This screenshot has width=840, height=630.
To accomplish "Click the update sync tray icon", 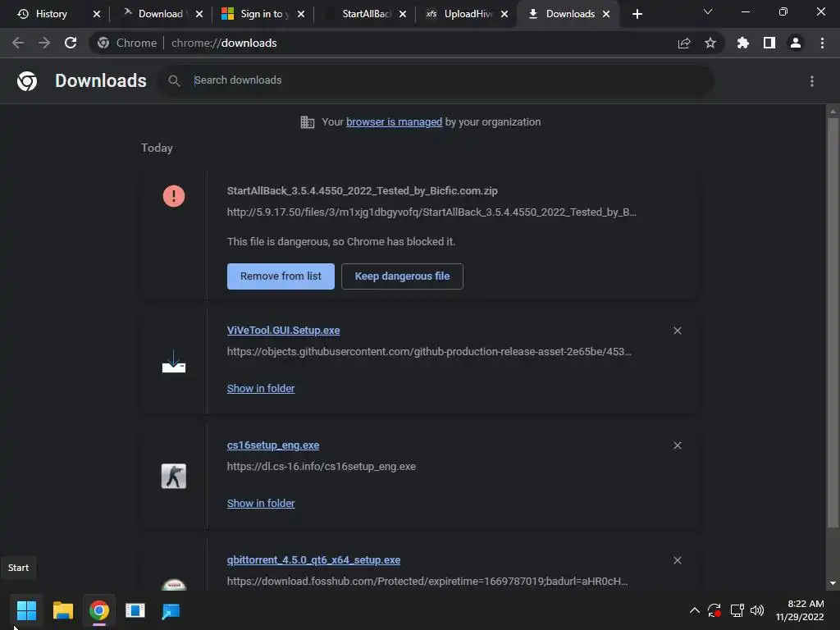I will [714, 610].
